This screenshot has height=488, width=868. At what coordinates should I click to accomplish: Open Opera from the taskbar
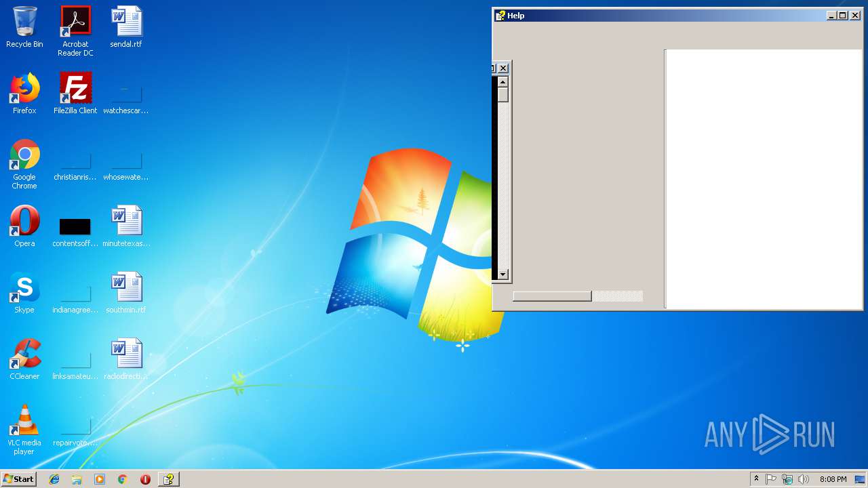point(145,479)
